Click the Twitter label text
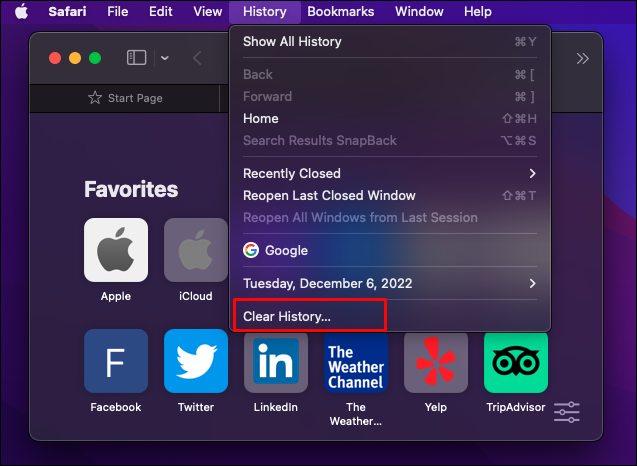The image size is (637, 466). point(196,407)
